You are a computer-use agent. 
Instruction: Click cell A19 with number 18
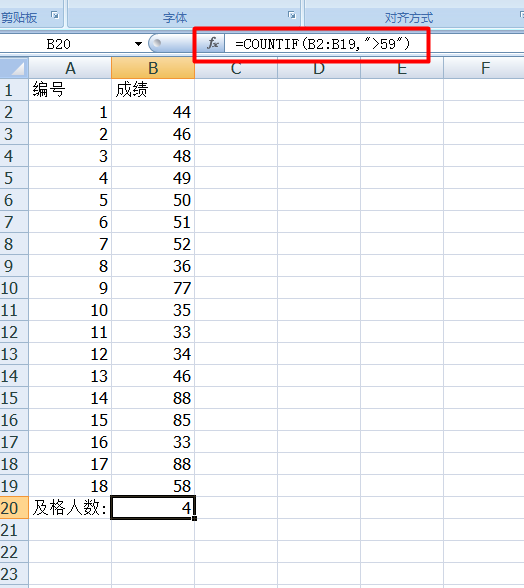coord(70,486)
